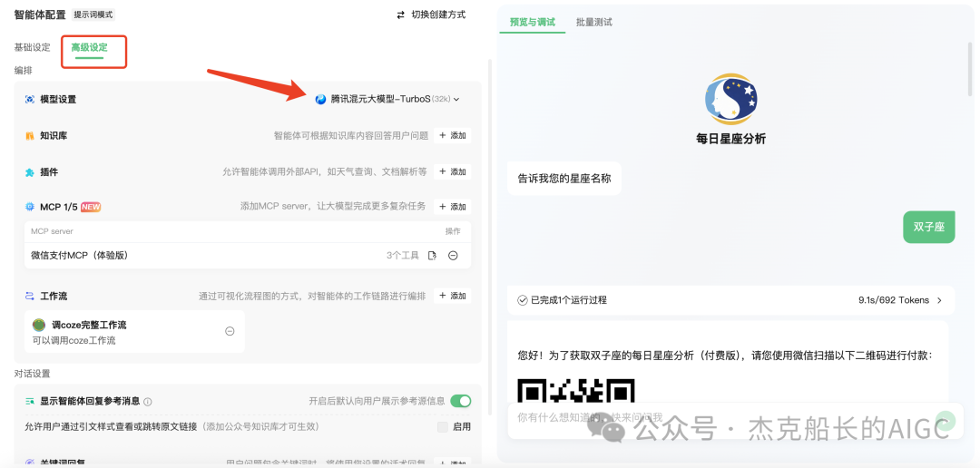Click 切换创建方式 button
Image resolution: width=980 pixels, height=468 pixels.
pos(431,15)
